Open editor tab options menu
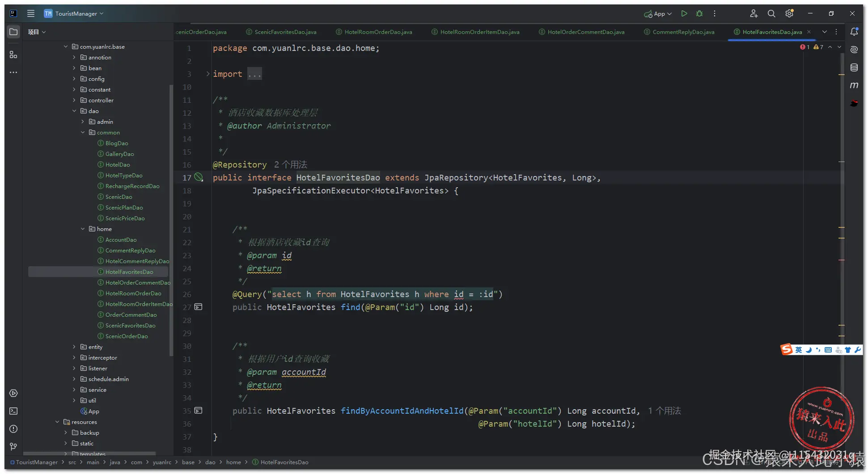The height and width of the screenshot is (474, 868). coord(836,32)
